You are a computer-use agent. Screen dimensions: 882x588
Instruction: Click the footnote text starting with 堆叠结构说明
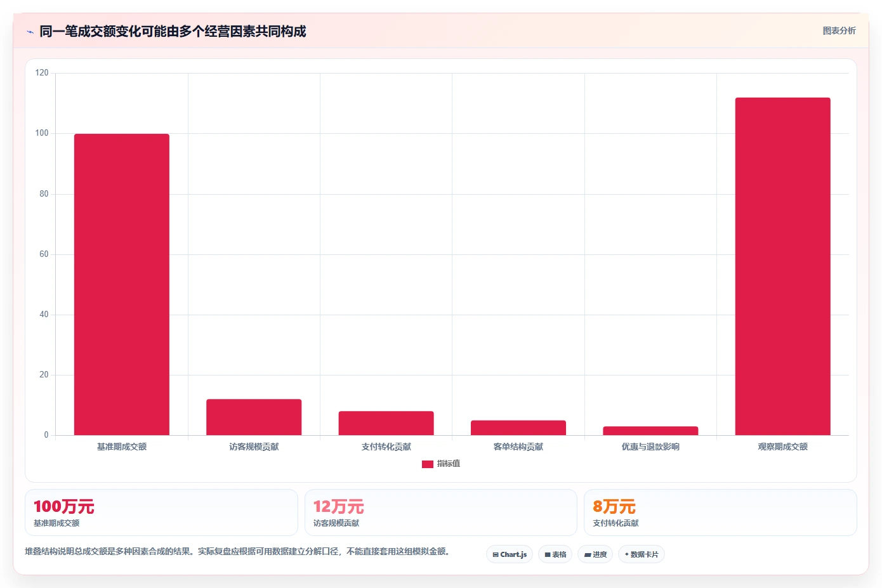point(238,551)
